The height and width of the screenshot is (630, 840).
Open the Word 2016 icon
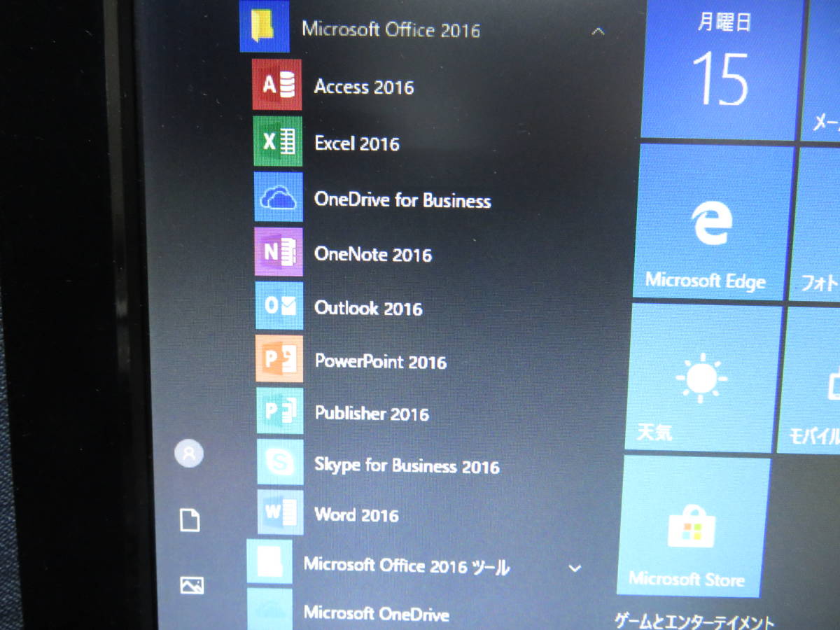pos(280,512)
